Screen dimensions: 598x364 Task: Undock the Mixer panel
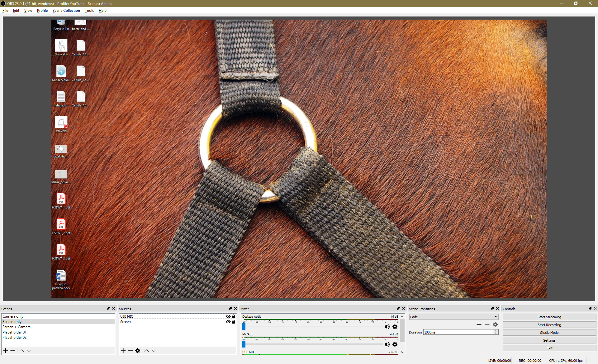(399, 309)
